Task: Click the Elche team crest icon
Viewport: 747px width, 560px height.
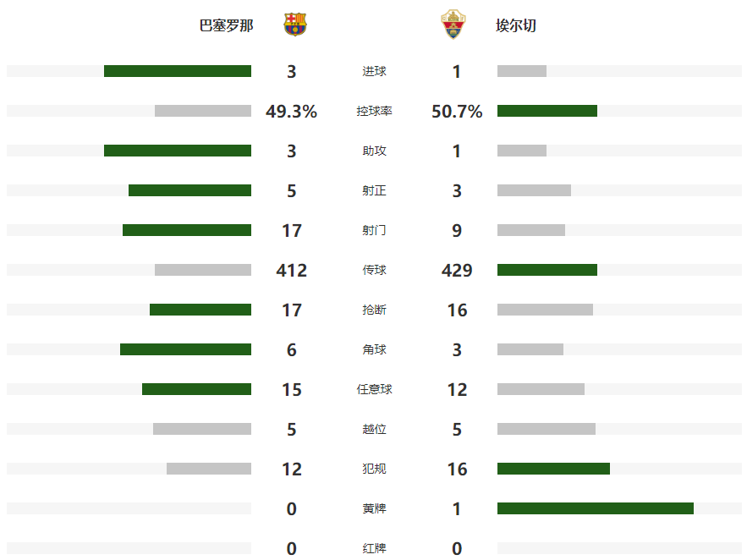Action: (453, 25)
